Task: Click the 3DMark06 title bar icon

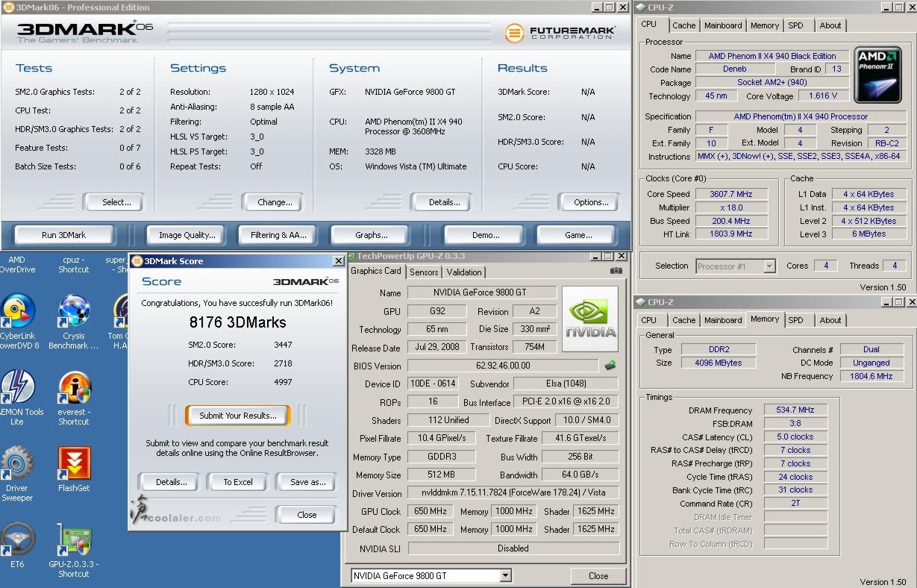Action: coord(7,7)
